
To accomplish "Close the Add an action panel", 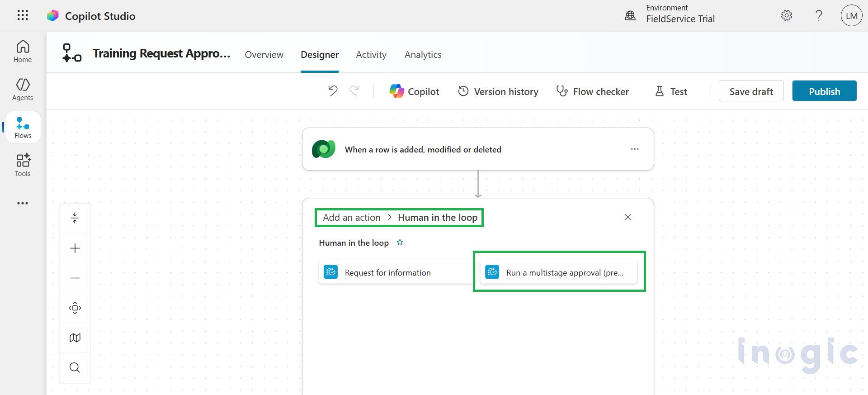I will pos(627,217).
